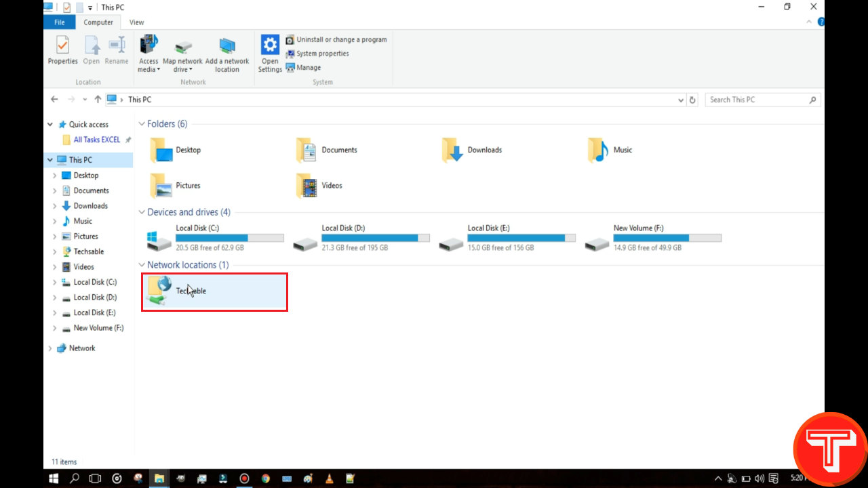Open the Customize Quick Access Toolbar dropdown

[x=90, y=7]
